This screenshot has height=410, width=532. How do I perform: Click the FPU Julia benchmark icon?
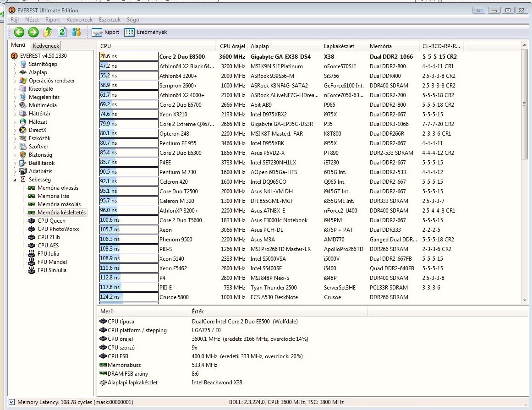coord(32,254)
